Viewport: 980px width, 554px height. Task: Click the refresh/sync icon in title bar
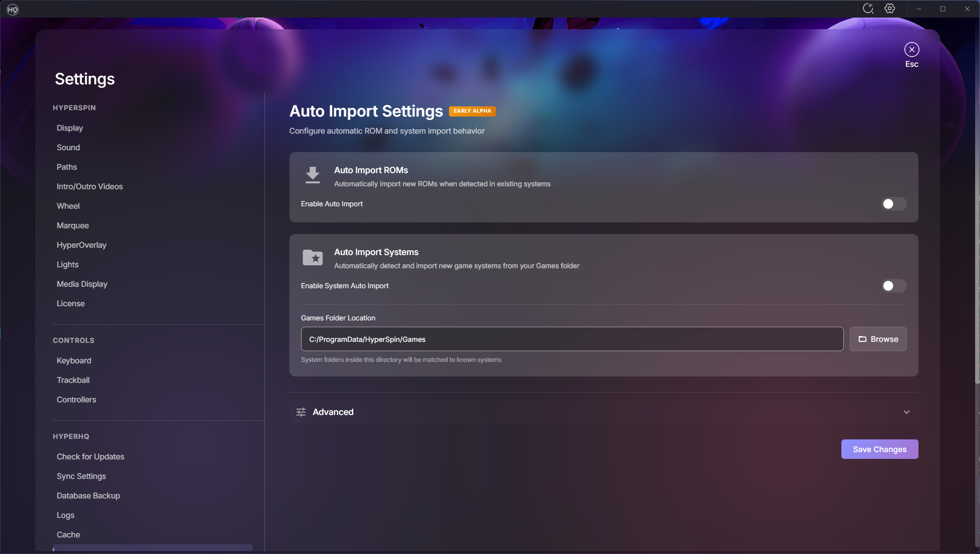[868, 9]
